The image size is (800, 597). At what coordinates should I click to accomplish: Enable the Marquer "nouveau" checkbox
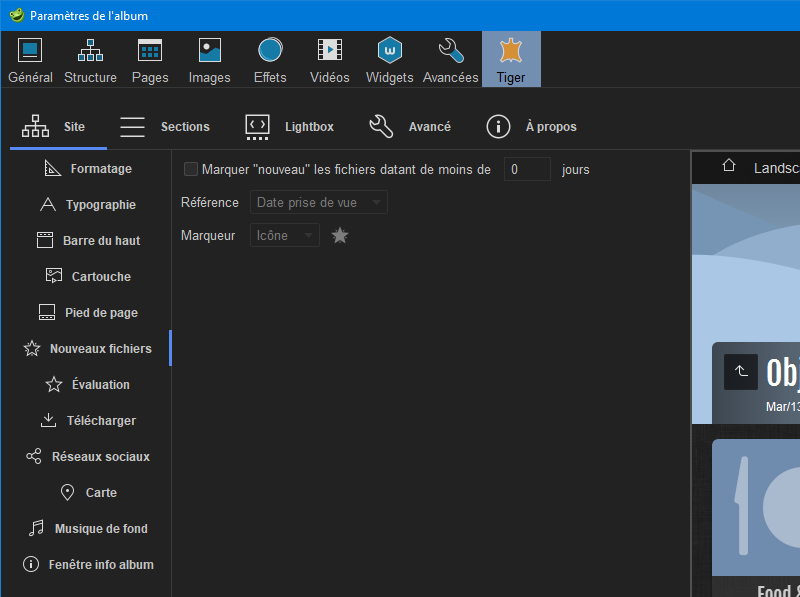191,170
